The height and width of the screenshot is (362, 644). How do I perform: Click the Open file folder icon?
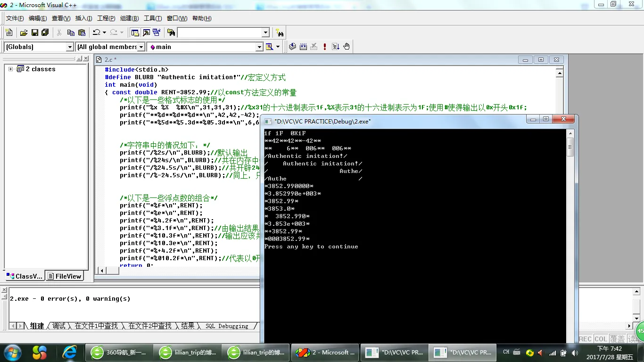(x=24, y=33)
